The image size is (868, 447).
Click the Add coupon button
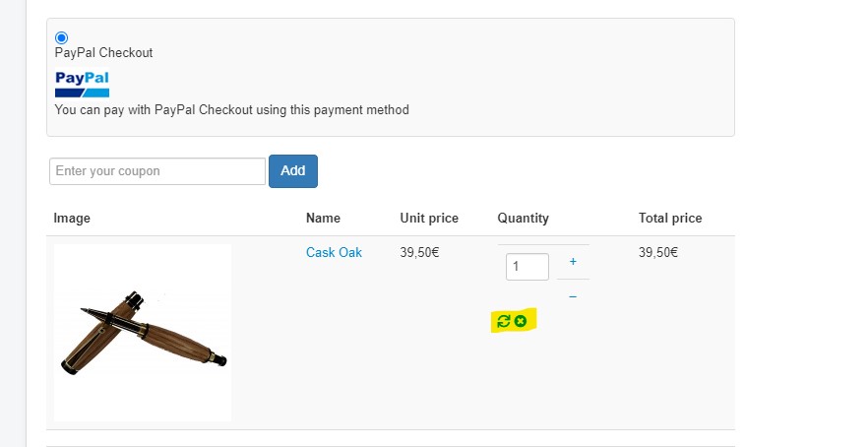click(x=292, y=170)
